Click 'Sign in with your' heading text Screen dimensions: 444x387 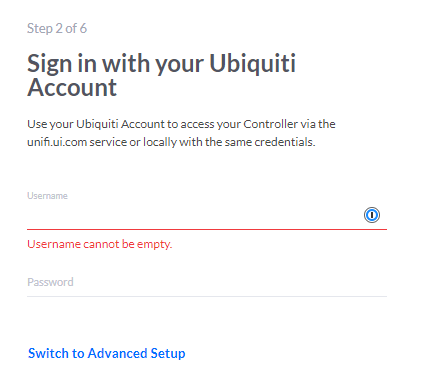115,64
